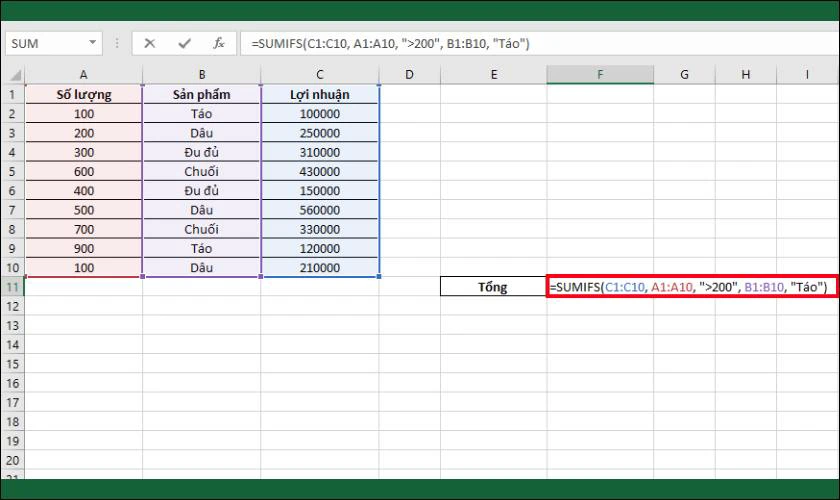Click the 'Số lượng' header cell
Image resolution: width=840 pixels, height=500 pixels.
click(84, 95)
